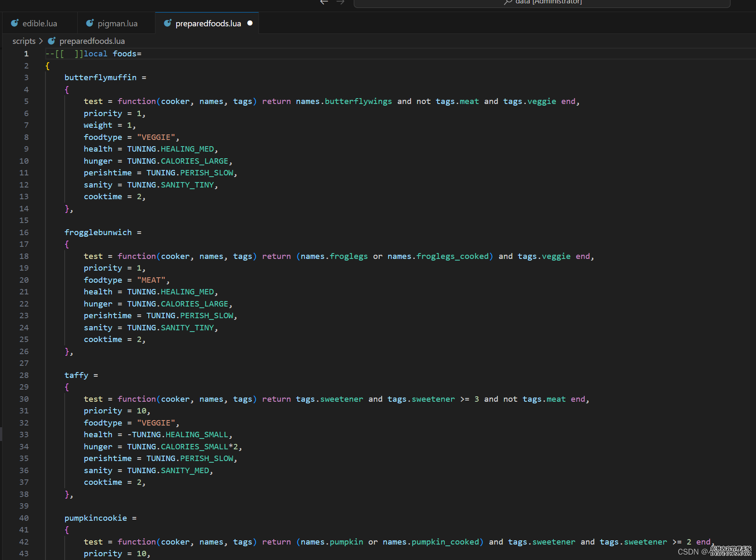
Task: Open the preparedfoods.lua breadcrumb dropdown
Action: pyautogui.click(x=92, y=41)
